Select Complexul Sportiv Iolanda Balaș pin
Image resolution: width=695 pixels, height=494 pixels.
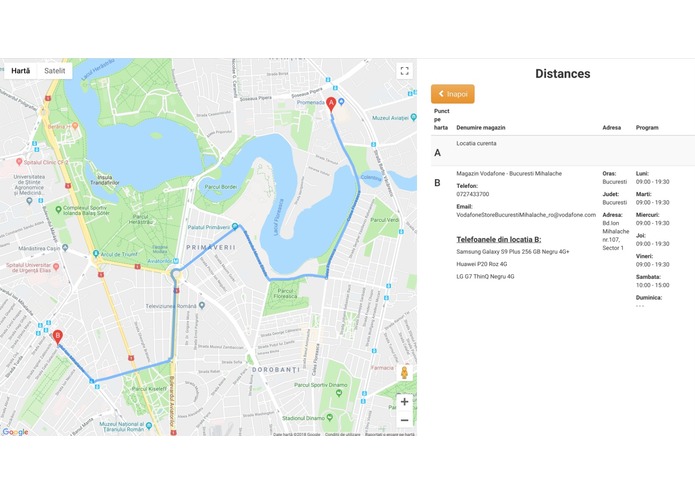pyautogui.click(x=59, y=209)
